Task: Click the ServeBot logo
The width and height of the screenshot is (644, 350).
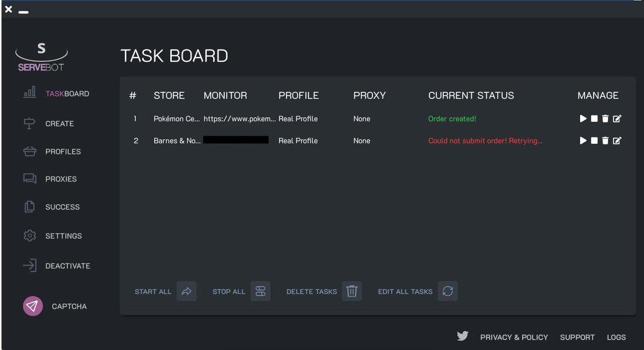Action: point(42,57)
